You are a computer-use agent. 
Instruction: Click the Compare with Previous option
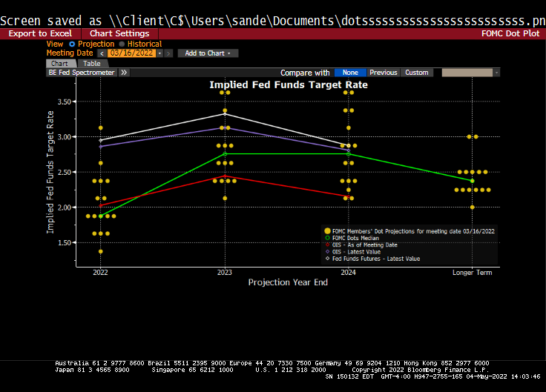pyautogui.click(x=384, y=73)
